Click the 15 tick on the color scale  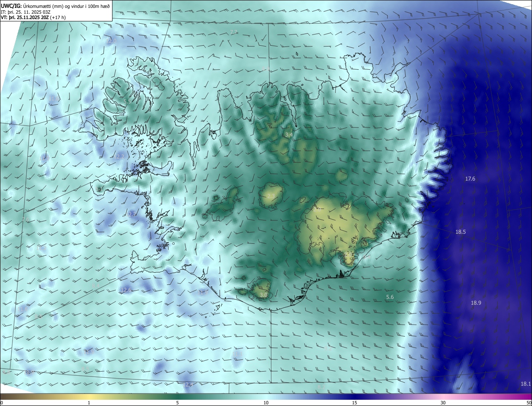pyautogui.click(x=355, y=403)
